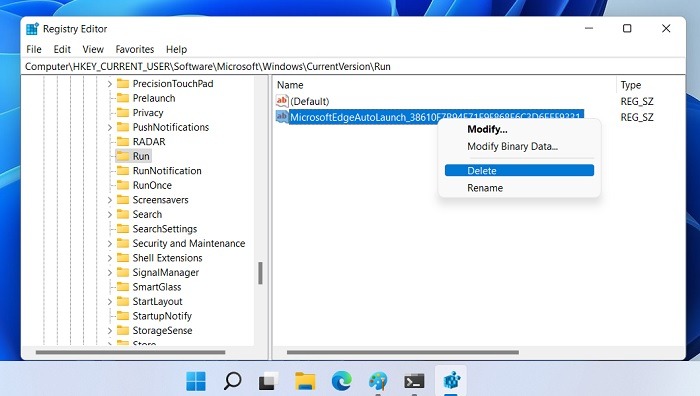Screen dimensions: 700x396
Task: Select the MicrosoftEdgeAutoLaunch value name
Action: click(436, 117)
